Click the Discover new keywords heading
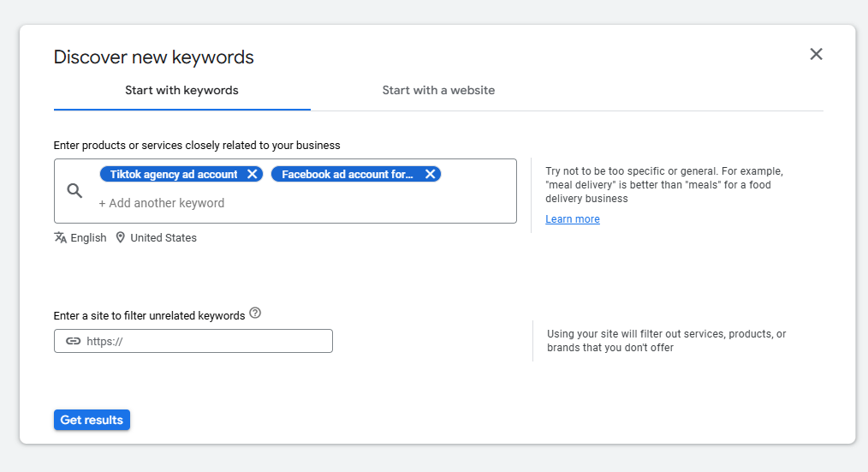 153,57
